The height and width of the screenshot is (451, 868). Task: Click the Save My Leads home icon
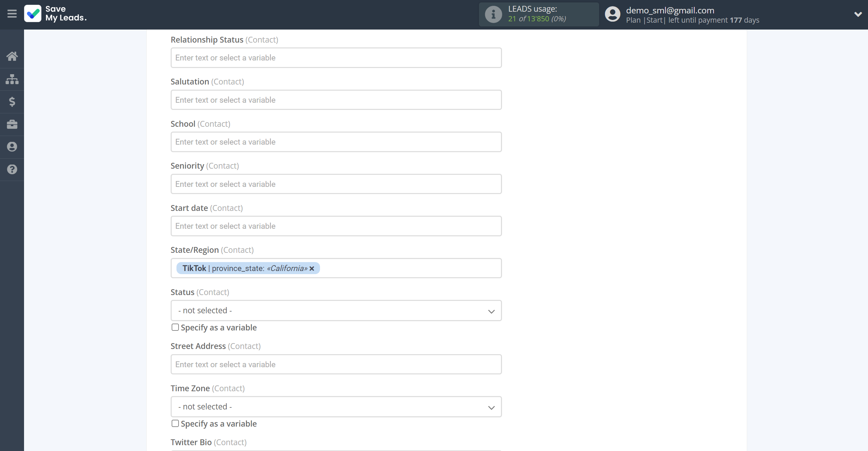pos(12,56)
